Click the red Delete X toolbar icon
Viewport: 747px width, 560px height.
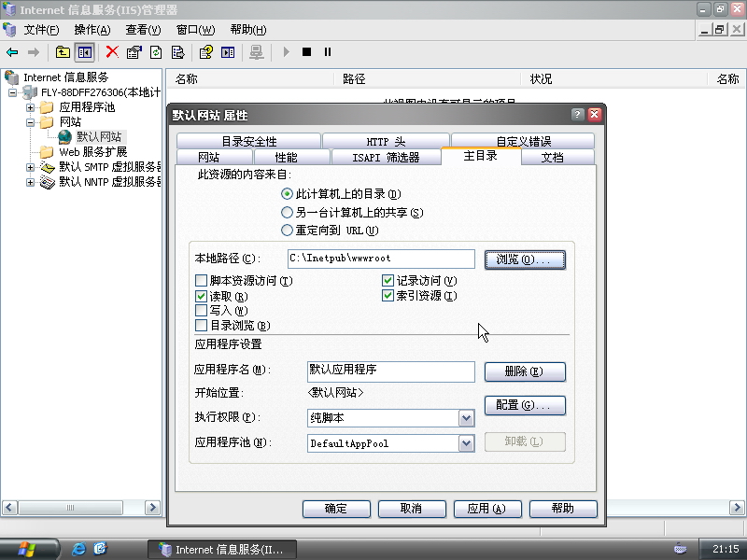click(112, 52)
